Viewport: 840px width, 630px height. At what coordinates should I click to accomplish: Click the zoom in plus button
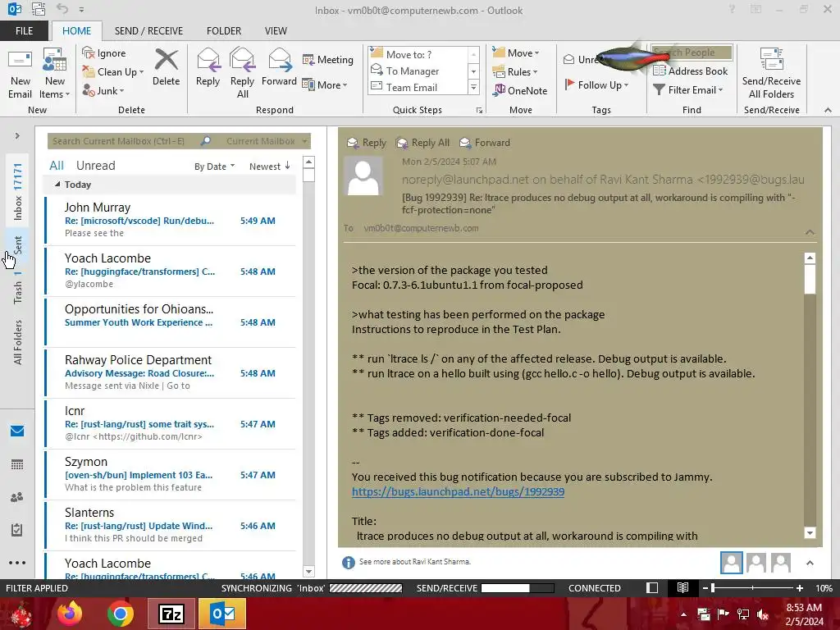(x=800, y=588)
